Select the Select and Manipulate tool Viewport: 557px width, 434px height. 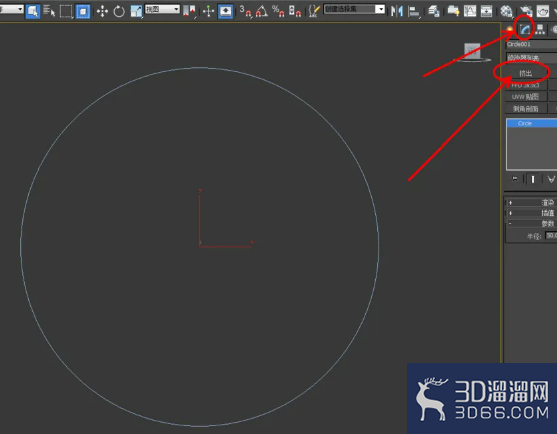209,11
